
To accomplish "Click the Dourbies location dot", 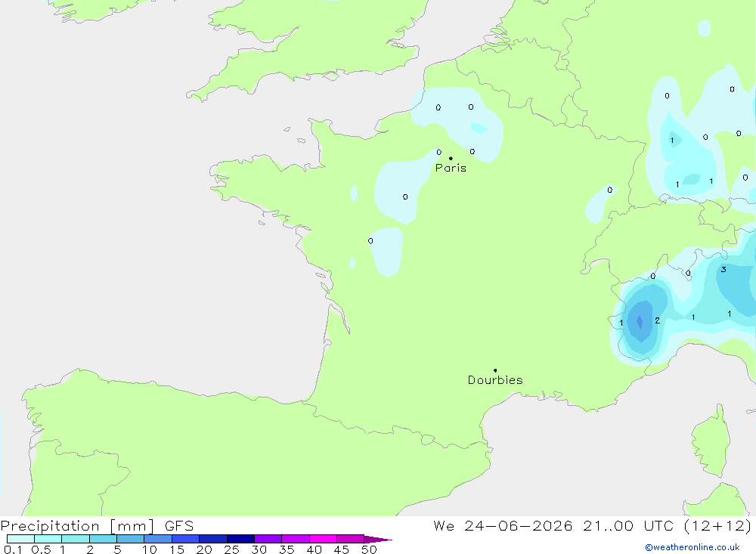I will pos(495,370).
